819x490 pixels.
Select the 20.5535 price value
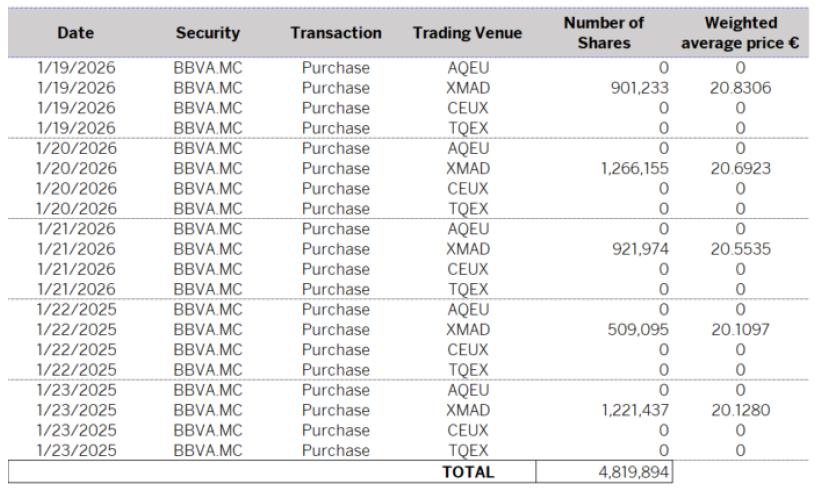[x=740, y=249]
